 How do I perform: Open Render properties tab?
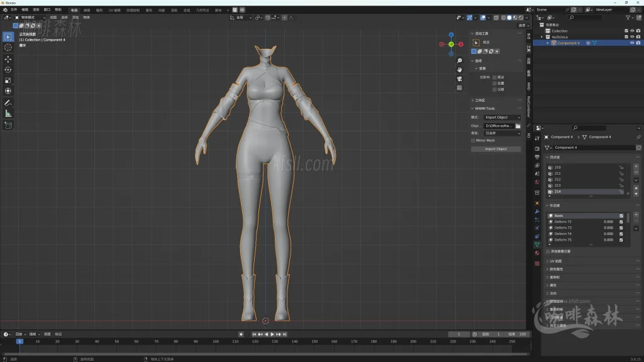[x=537, y=148]
